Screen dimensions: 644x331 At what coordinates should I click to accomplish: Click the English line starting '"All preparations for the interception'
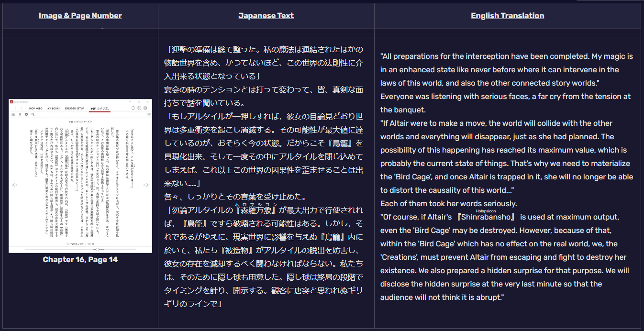[x=507, y=56]
